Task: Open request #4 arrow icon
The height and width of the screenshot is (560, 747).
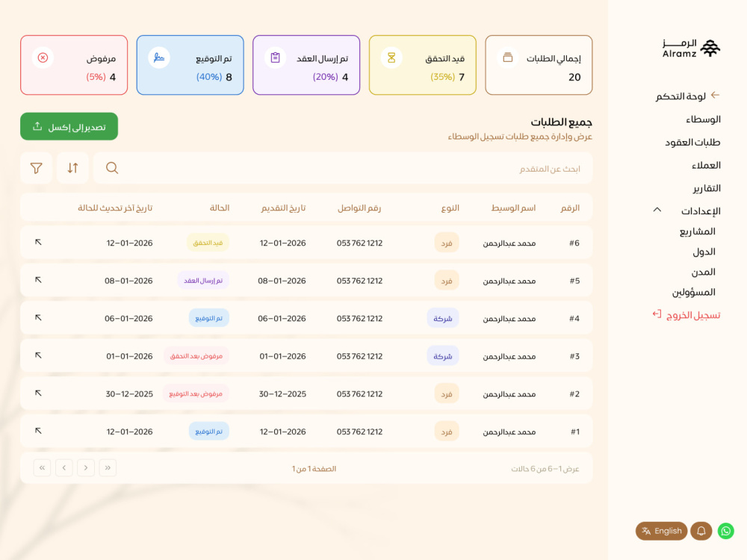Action: pos(38,317)
